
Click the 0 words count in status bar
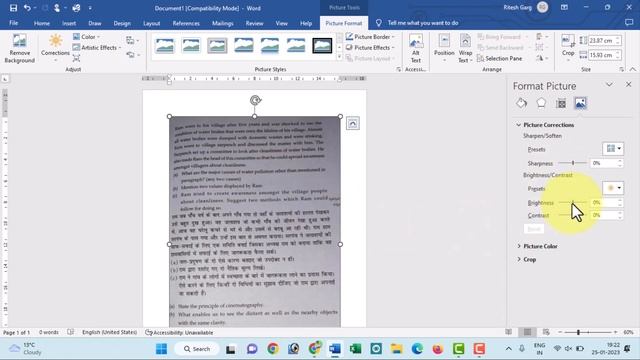pyautogui.click(x=49, y=332)
